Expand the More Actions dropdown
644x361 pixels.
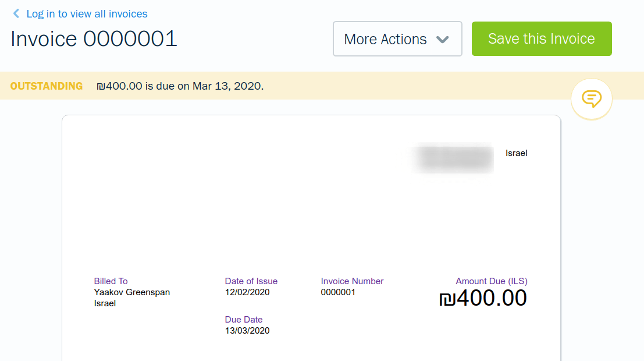pyautogui.click(x=397, y=39)
